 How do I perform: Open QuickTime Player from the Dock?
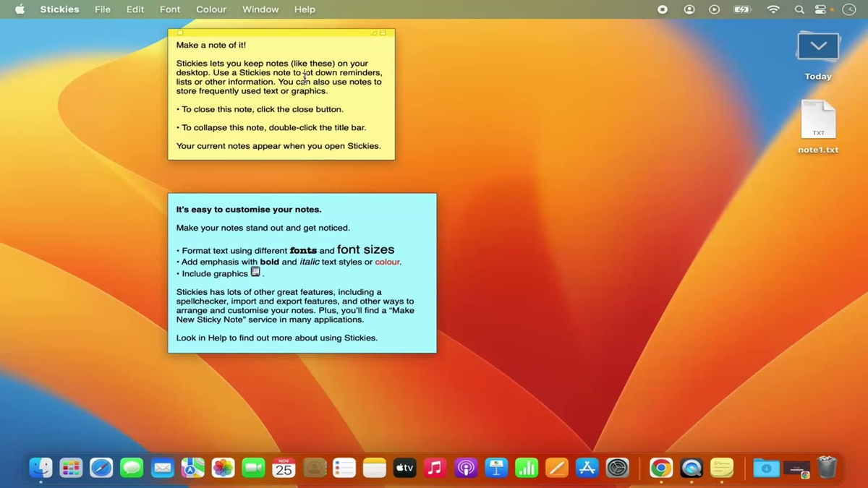[692, 468]
